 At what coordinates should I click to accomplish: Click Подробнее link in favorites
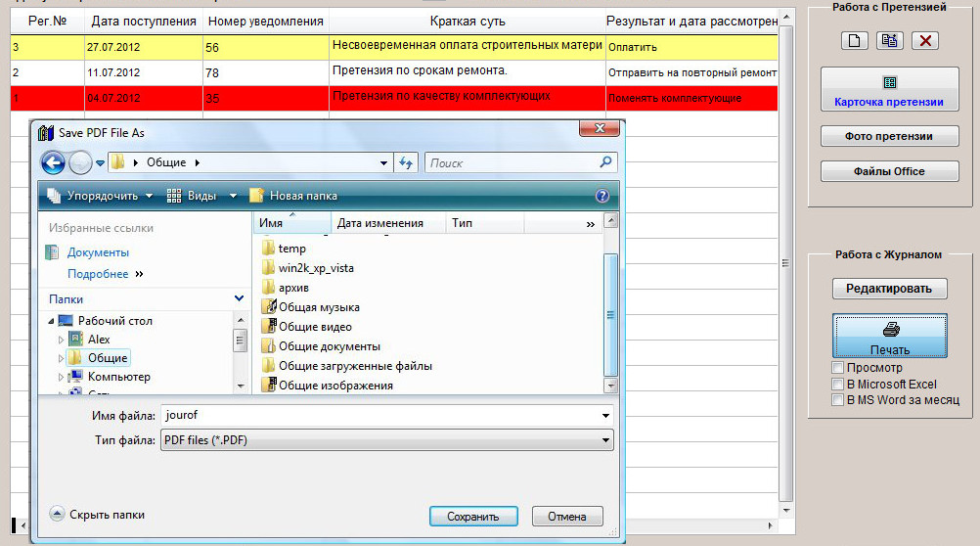(98, 274)
